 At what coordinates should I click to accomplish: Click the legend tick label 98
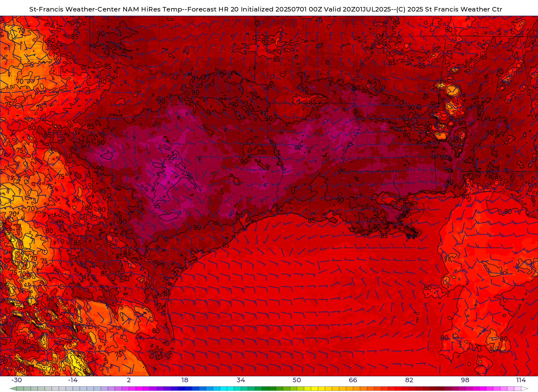click(x=465, y=380)
